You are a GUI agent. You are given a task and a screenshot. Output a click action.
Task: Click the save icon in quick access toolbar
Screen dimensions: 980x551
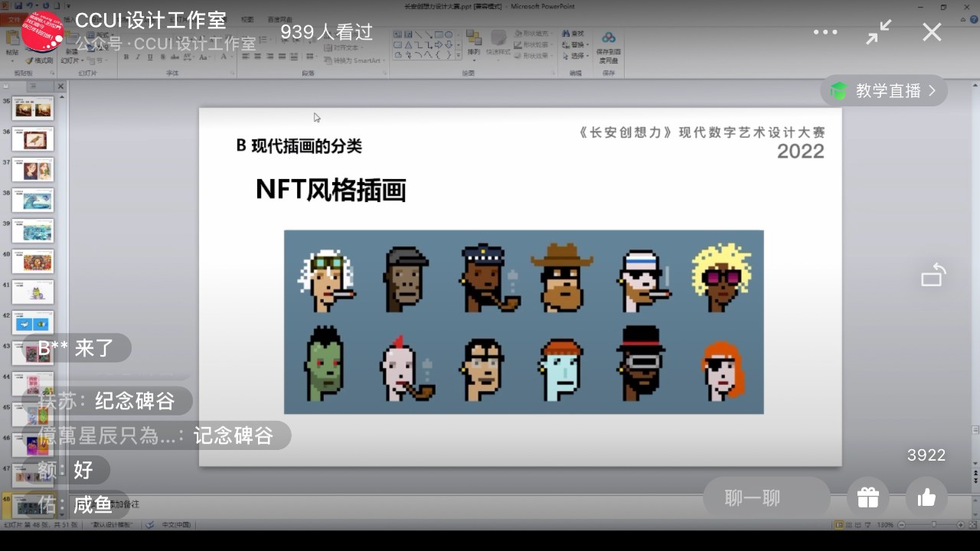pos(18,5)
